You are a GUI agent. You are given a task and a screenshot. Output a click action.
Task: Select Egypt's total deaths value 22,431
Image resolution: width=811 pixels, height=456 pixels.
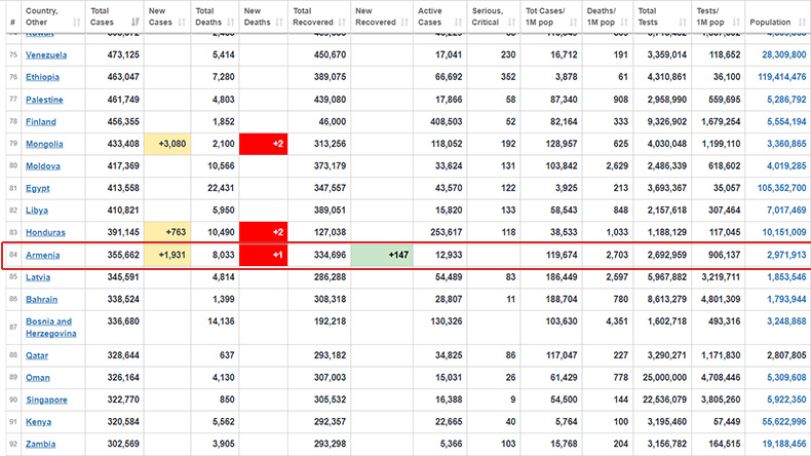click(221, 188)
